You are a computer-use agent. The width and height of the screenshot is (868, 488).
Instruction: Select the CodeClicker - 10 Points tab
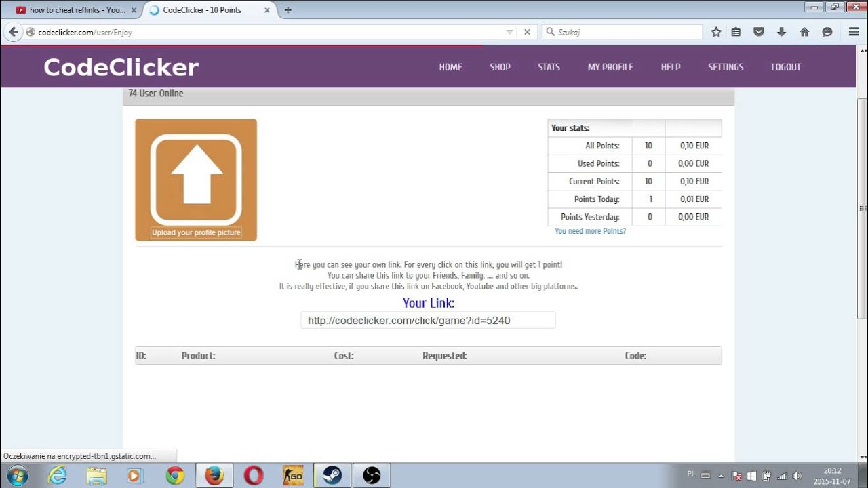click(x=209, y=10)
